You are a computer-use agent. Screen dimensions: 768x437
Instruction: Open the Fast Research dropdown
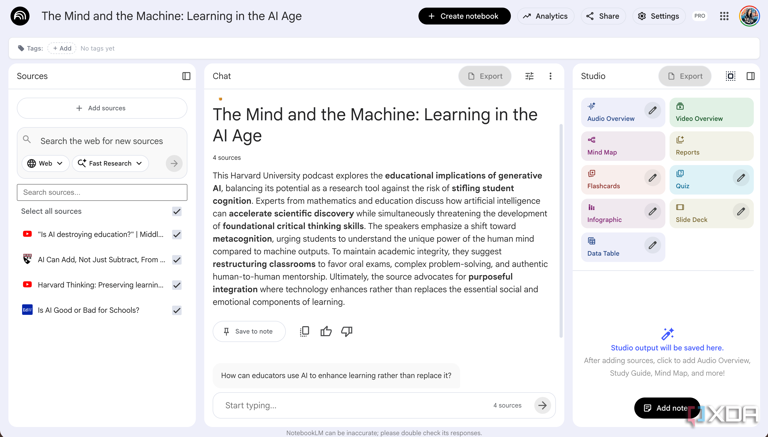pos(110,163)
